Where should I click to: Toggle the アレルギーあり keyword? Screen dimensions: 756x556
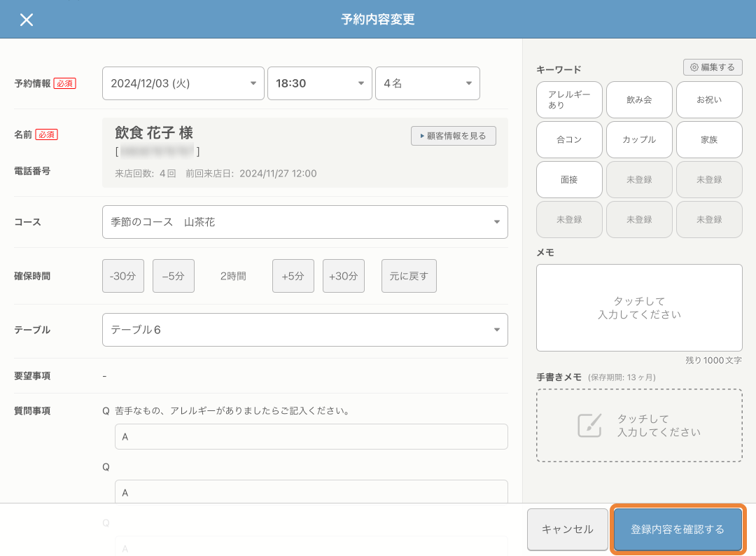568,99
